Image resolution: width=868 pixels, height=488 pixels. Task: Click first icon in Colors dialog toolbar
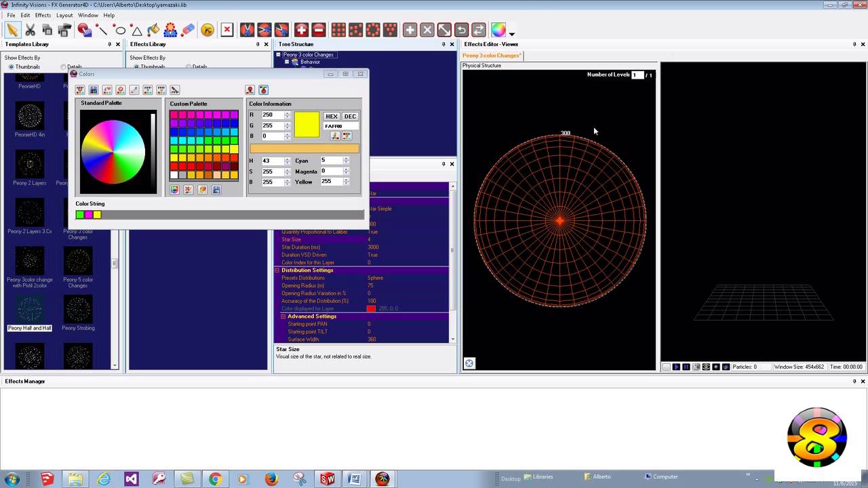coord(80,90)
